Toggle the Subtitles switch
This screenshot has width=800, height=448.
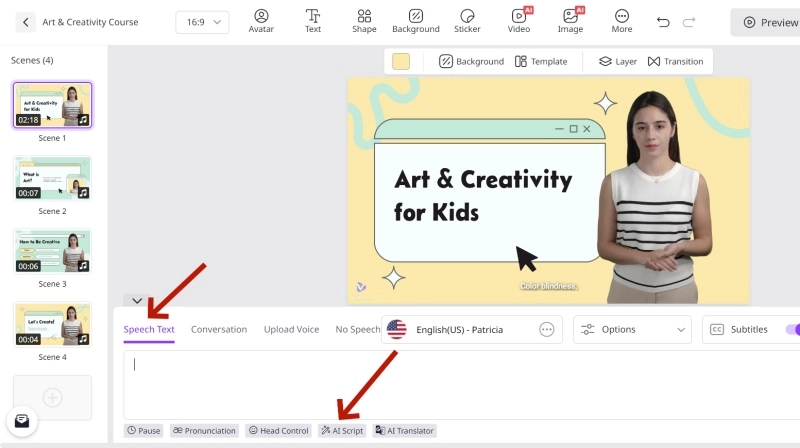[x=792, y=329]
